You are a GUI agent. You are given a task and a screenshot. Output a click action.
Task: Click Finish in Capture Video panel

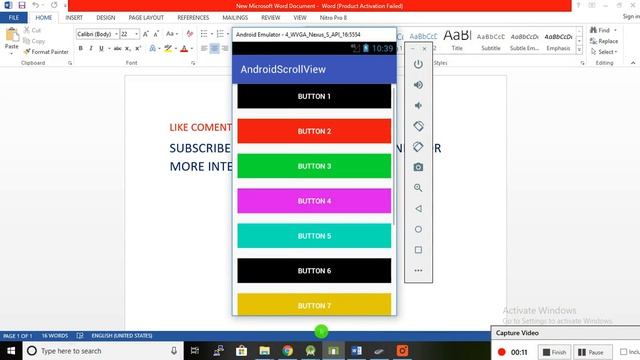[x=554, y=352]
